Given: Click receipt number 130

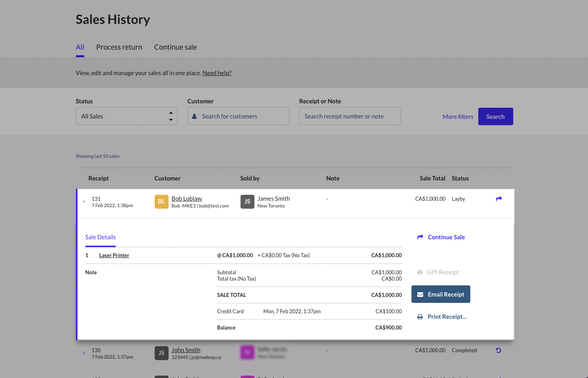Looking at the screenshot, I should [96, 350].
